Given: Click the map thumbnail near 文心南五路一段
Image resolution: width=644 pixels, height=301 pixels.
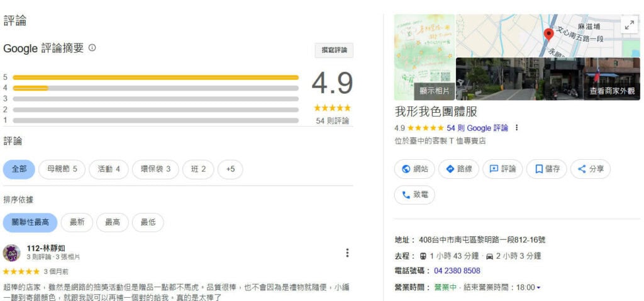Looking at the screenshot, I should pos(548,36).
